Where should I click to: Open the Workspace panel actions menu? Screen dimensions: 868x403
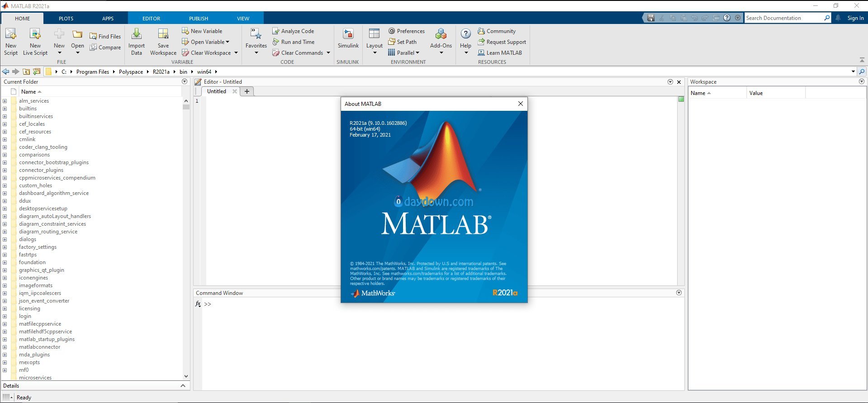[x=861, y=81]
